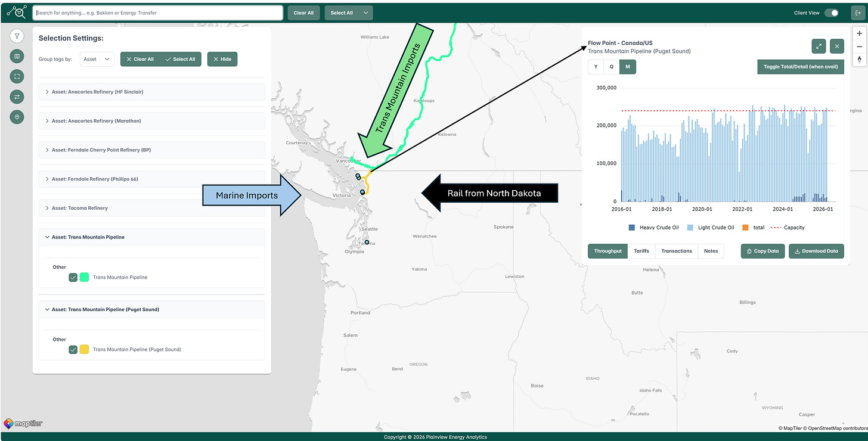This screenshot has height=441, width=868.
Task: Select the location pin sidebar icon
Action: tap(17, 117)
